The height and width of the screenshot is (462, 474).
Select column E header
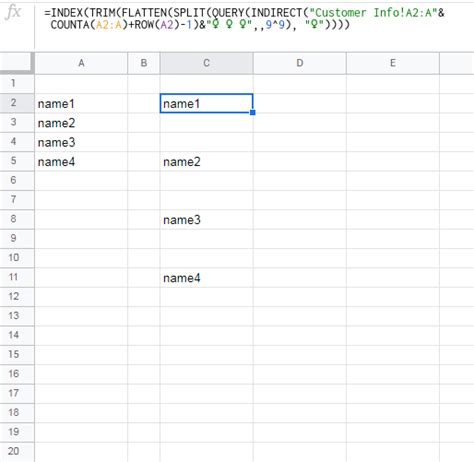click(393, 63)
